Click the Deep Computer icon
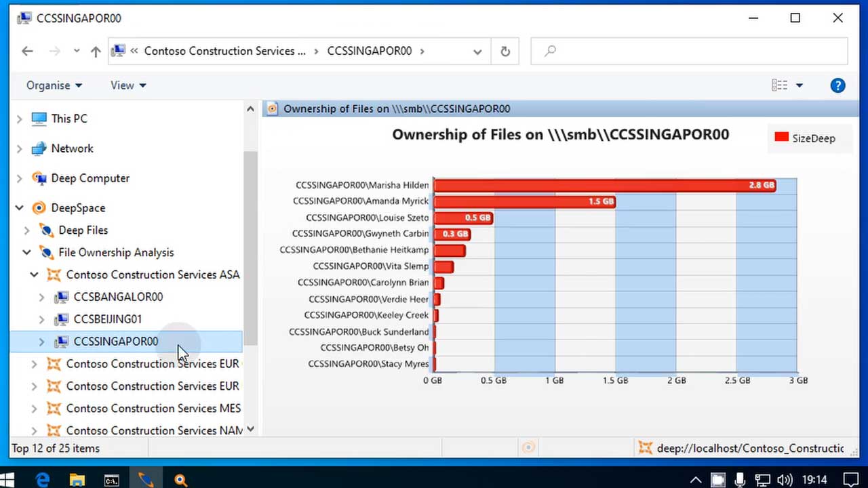 pos(39,178)
